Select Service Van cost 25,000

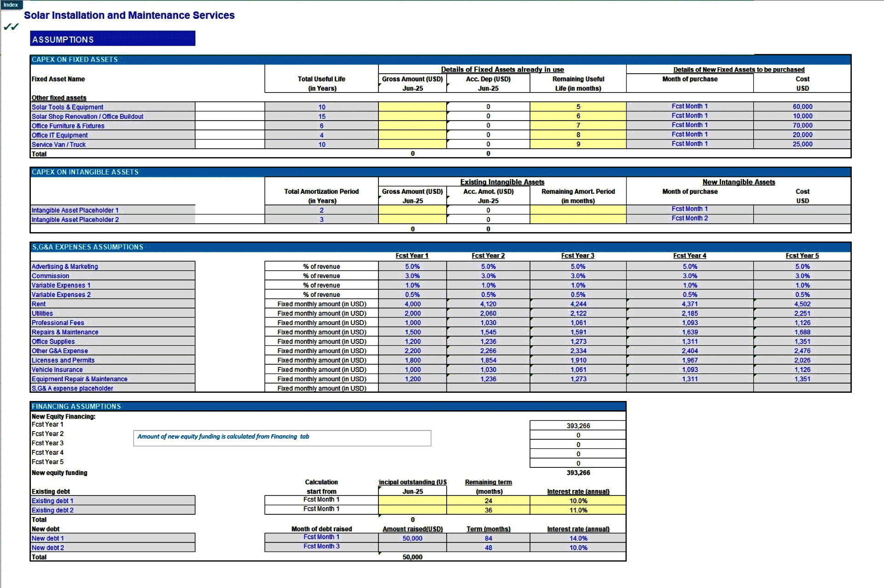[x=802, y=145]
